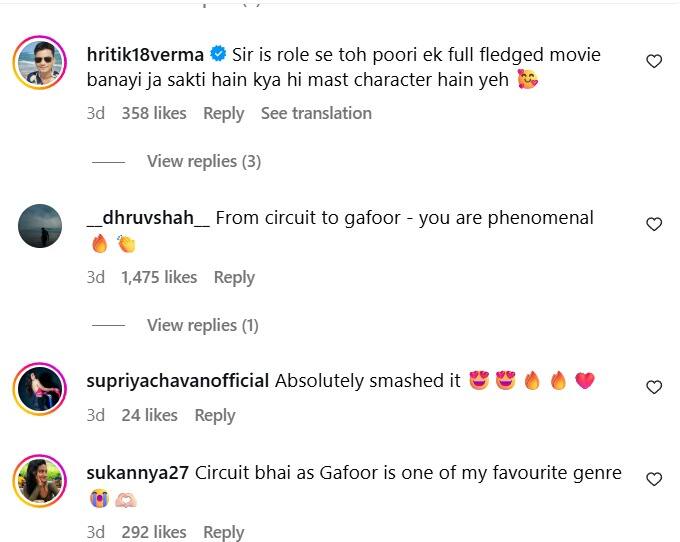This screenshot has width=680, height=542.
Task: Show who gave 1,475 likes
Action: click(x=159, y=277)
